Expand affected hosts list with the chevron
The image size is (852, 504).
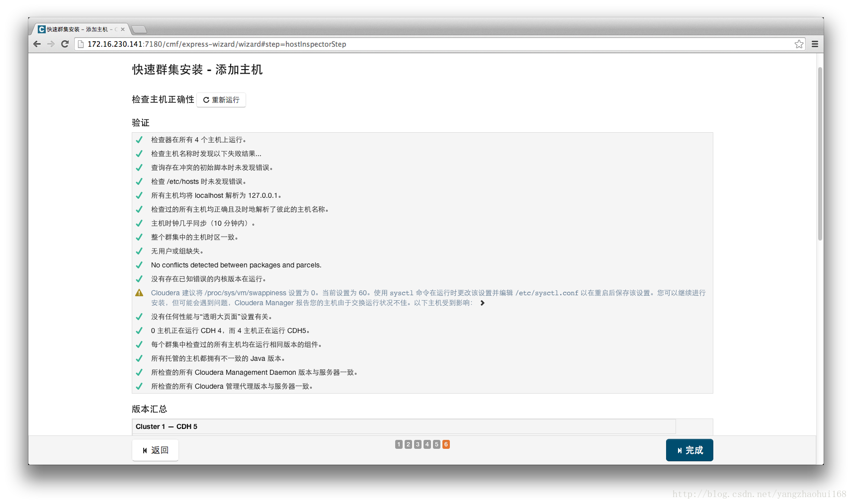click(x=482, y=303)
